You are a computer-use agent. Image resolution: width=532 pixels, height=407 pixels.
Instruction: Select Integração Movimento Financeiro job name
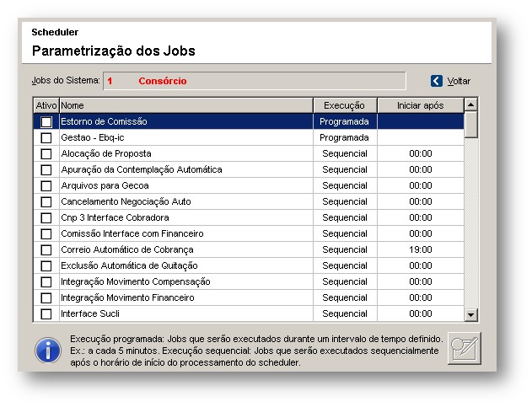point(127,297)
